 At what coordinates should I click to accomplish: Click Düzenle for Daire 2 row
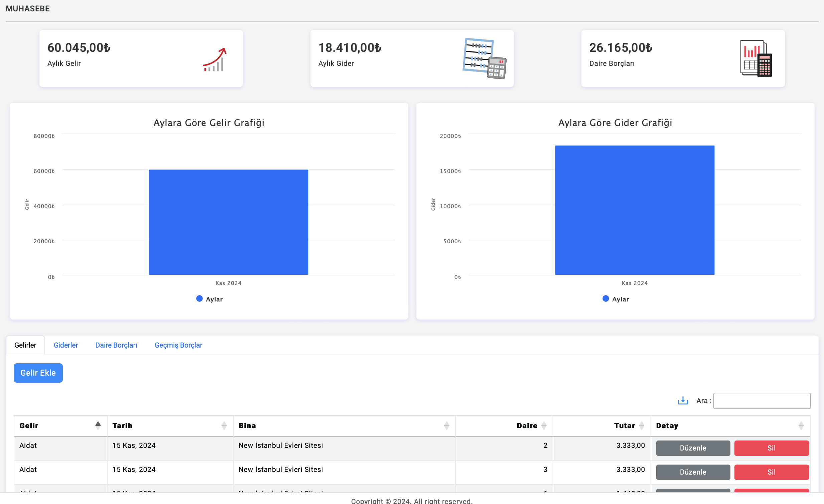point(693,448)
